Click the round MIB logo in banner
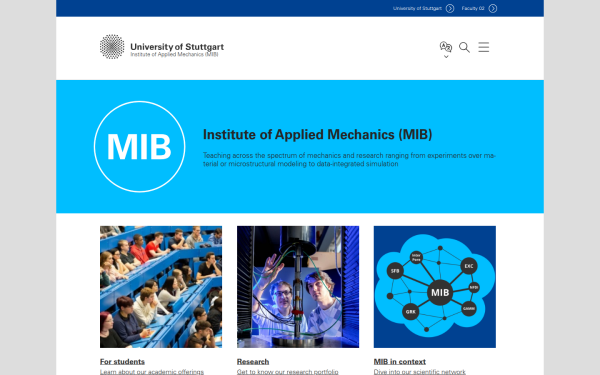The height and width of the screenshot is (375, 600). click(x=140, y=147)
